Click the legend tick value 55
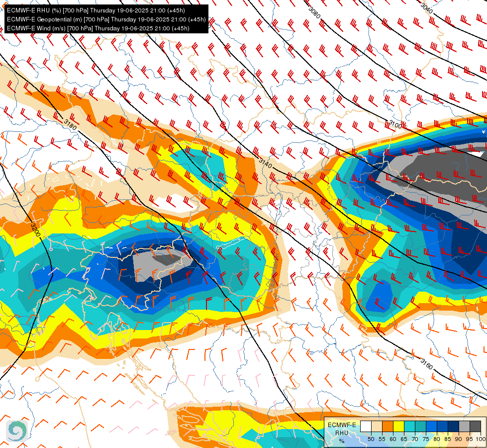This screenshot has height=448, width=487. tap(382, 439)
